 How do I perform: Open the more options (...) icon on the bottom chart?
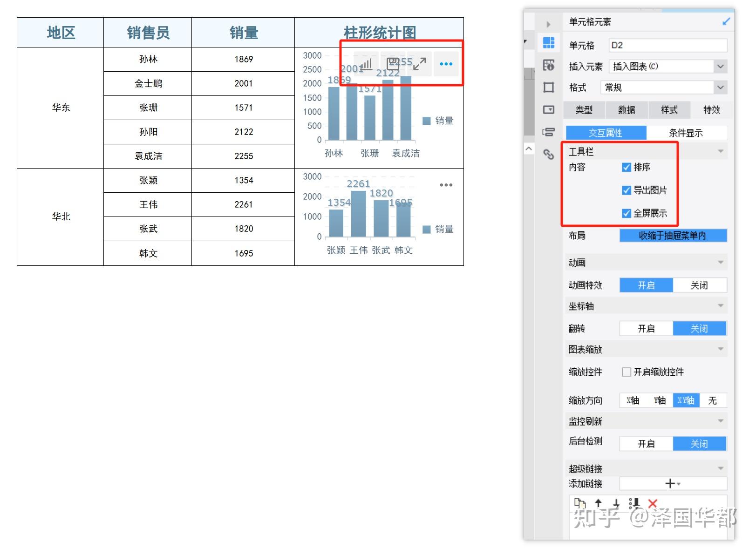coord(446,185)
